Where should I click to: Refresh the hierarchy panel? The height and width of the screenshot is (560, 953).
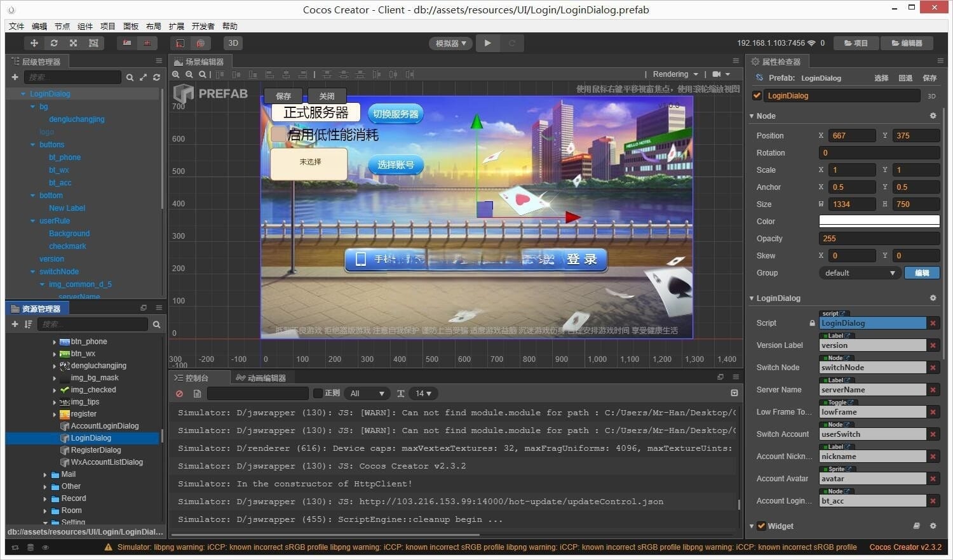coord(156,77)
